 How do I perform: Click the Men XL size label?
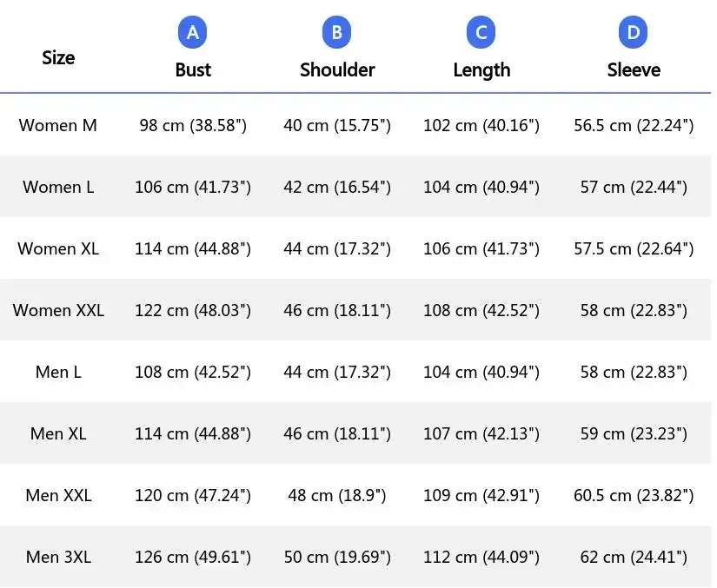[x=58, y=433]
